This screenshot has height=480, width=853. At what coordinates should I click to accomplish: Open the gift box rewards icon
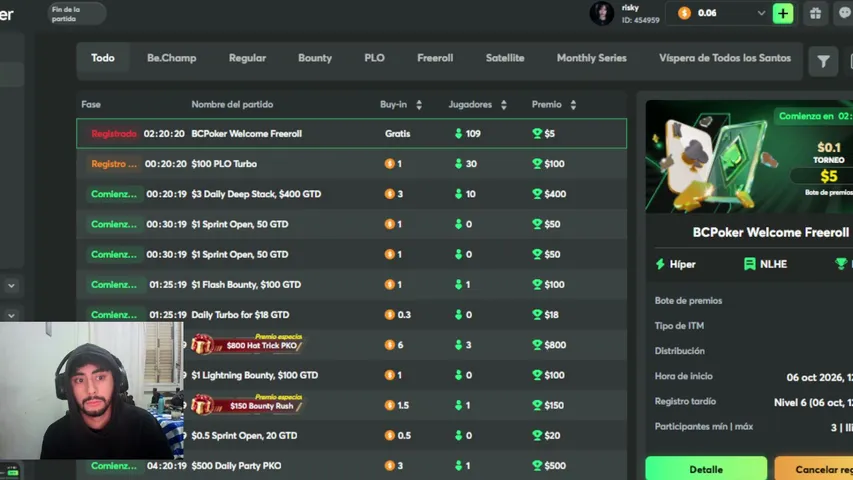tap(815, 14)
